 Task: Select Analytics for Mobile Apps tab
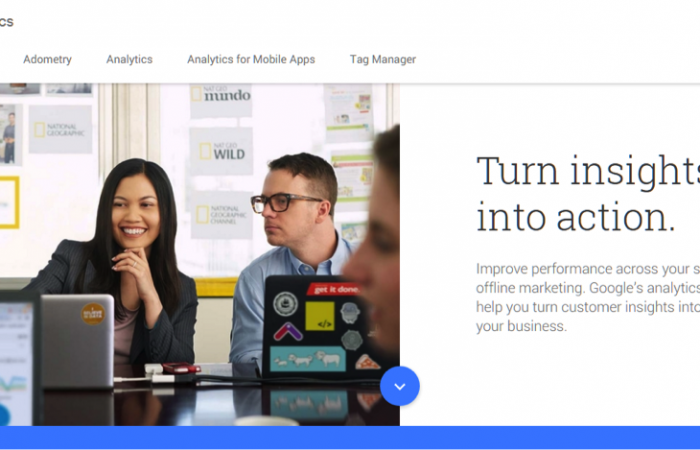tap(251, 59)
